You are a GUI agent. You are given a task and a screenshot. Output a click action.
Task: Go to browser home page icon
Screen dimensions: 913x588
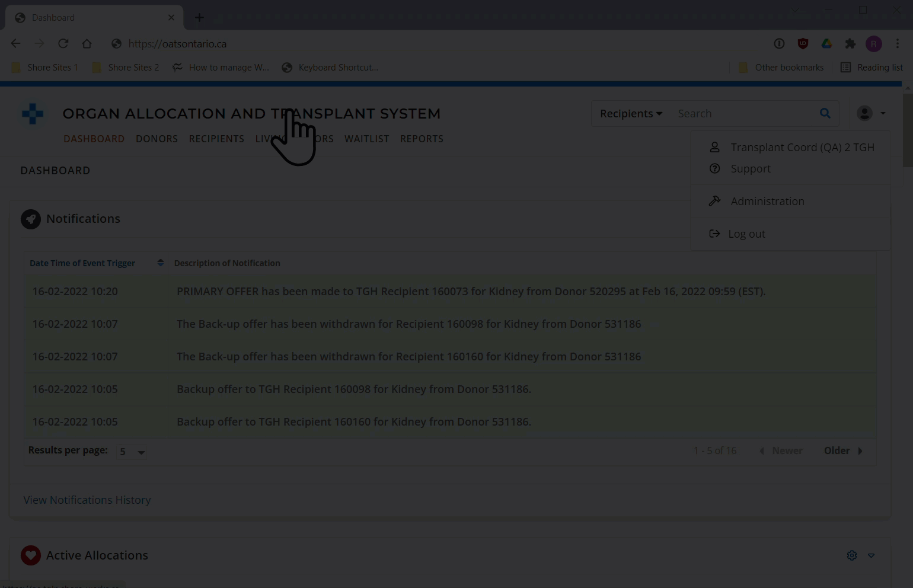[87, 44]
